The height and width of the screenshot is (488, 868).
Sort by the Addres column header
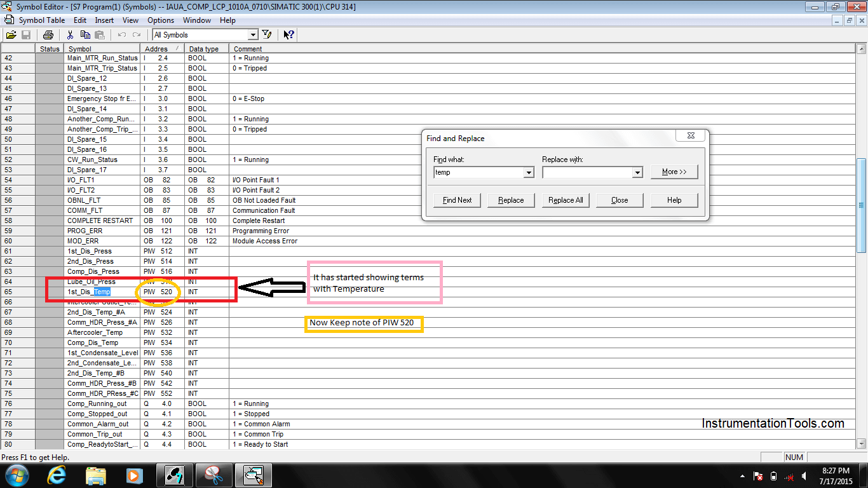(x=162, y=49)
